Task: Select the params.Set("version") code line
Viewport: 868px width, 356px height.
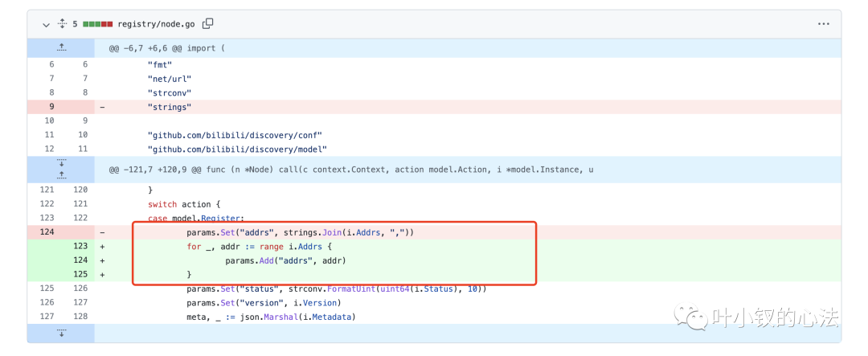Action: [264, 303]
